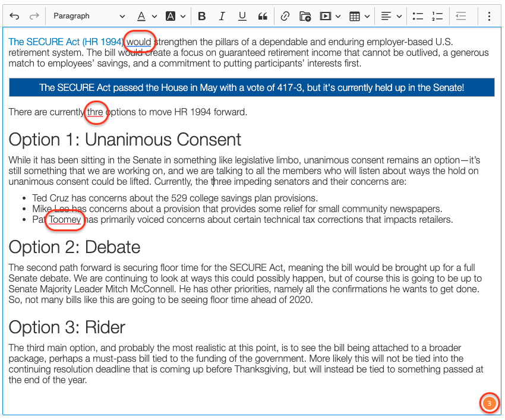Viewport: 505px width, 420px height.
Task: Set text alignment with the align icon
Action: [386, 16]
